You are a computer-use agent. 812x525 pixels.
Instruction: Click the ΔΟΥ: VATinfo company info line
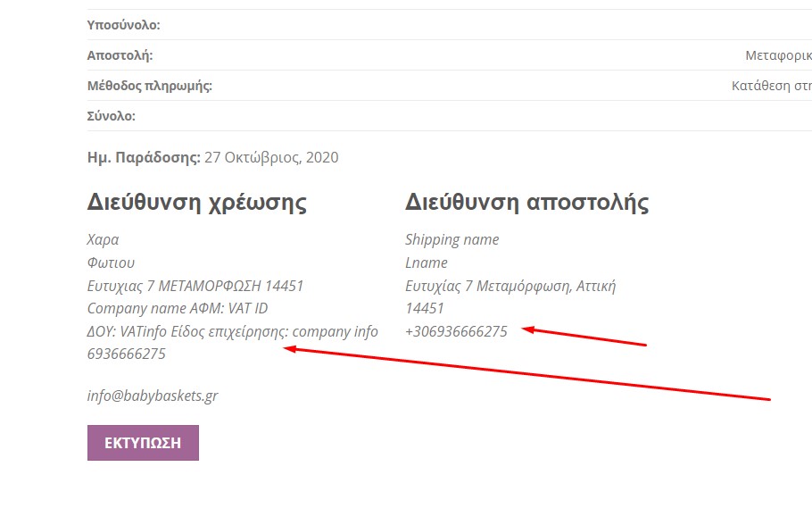232,331
